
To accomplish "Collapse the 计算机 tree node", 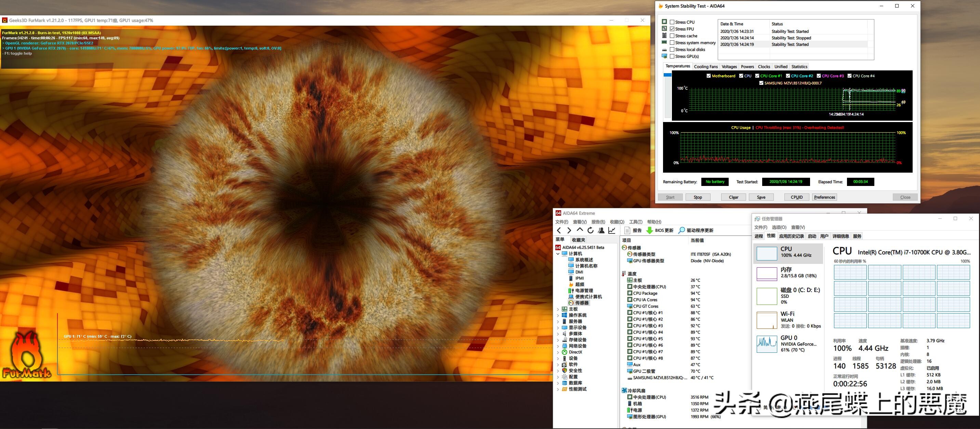I will click(x=558, y=254).
